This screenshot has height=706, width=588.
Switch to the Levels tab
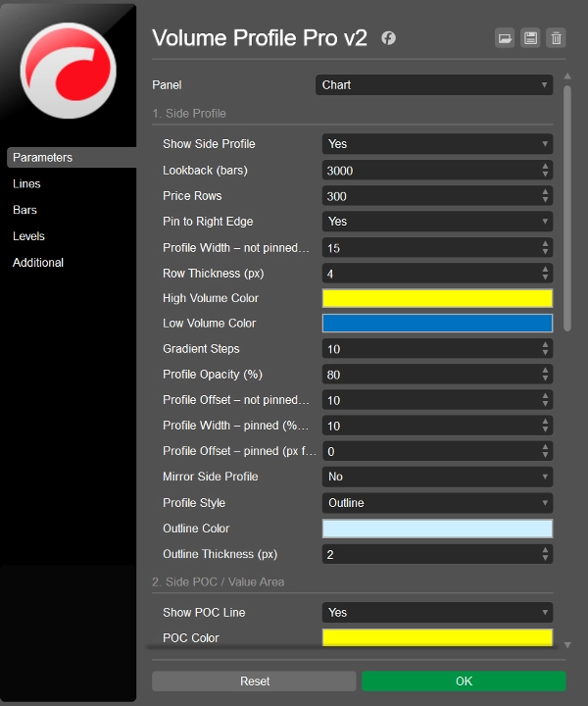click(28, 236)
